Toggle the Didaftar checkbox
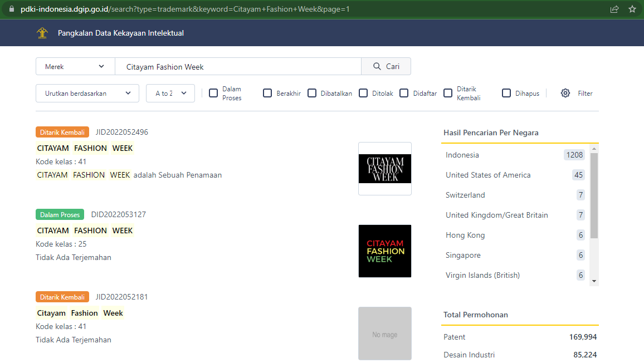 (x=404, y=93)
